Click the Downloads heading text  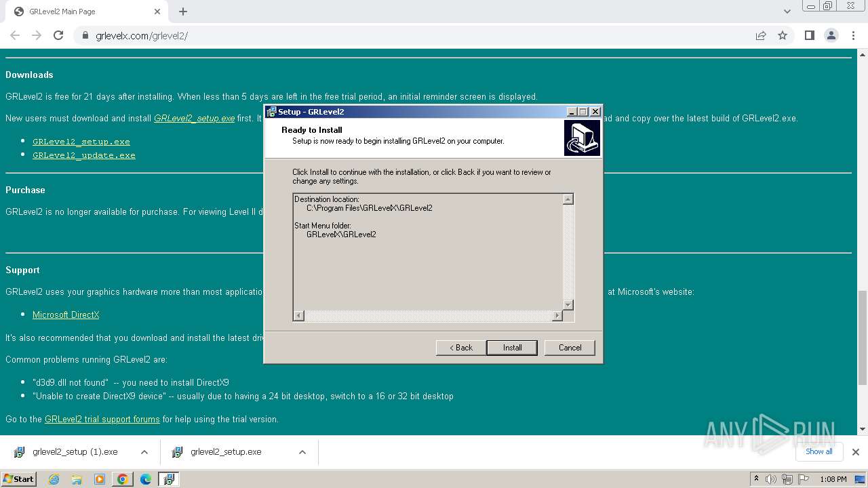pos(29,75)
